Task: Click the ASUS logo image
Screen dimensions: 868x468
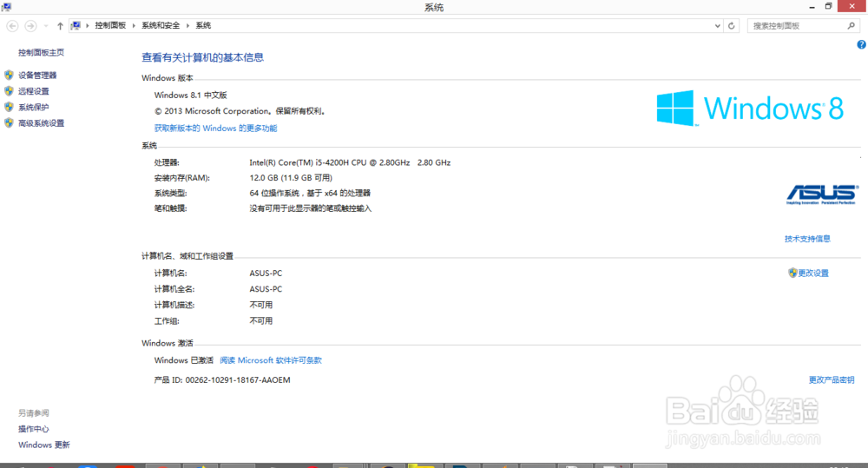Action: (x=822, y=195)
